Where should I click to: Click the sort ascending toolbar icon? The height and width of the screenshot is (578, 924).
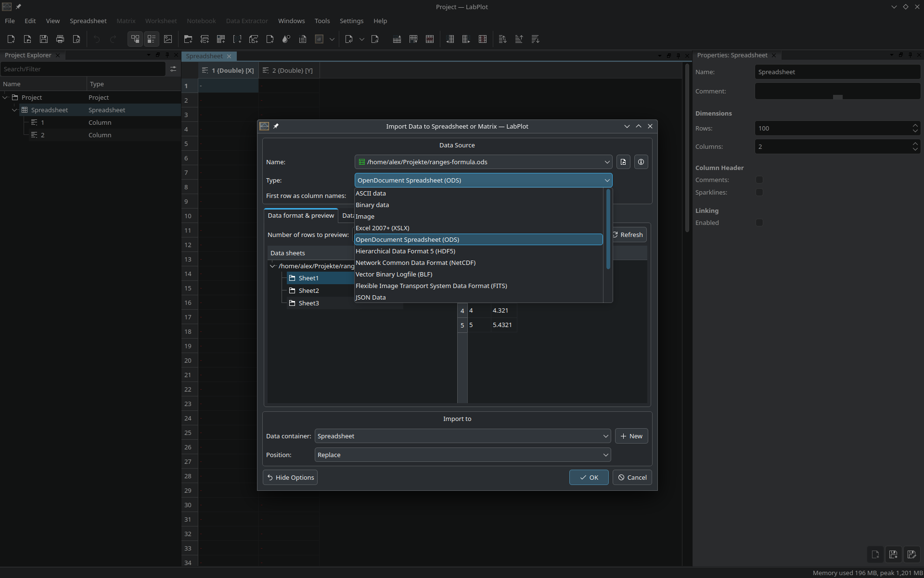(519, 39)
